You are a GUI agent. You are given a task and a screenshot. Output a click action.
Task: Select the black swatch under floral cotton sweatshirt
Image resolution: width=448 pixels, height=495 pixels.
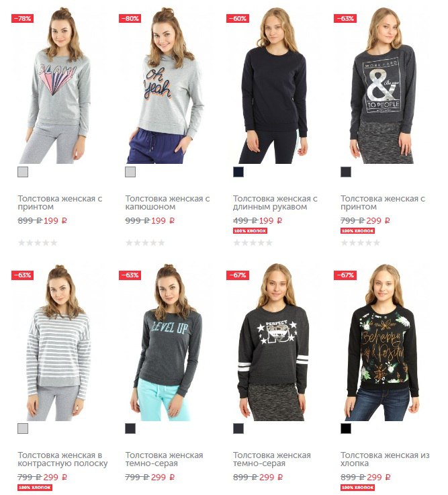coord(346,429)
